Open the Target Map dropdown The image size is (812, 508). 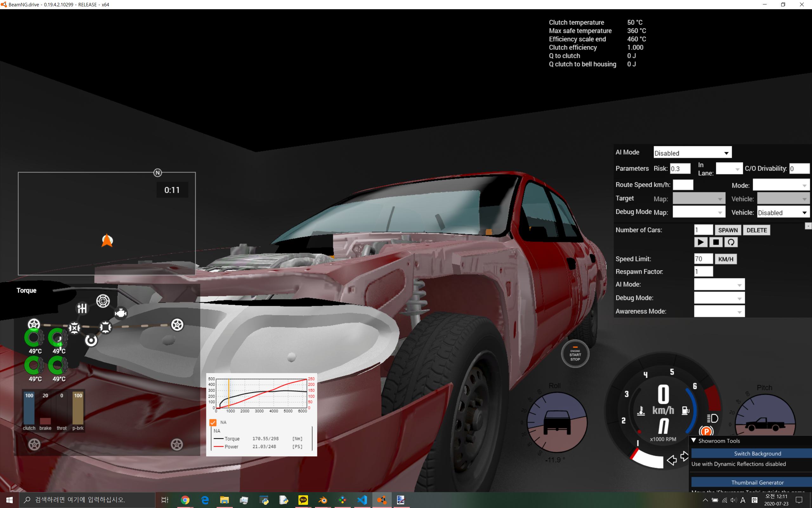pos(699,198)
